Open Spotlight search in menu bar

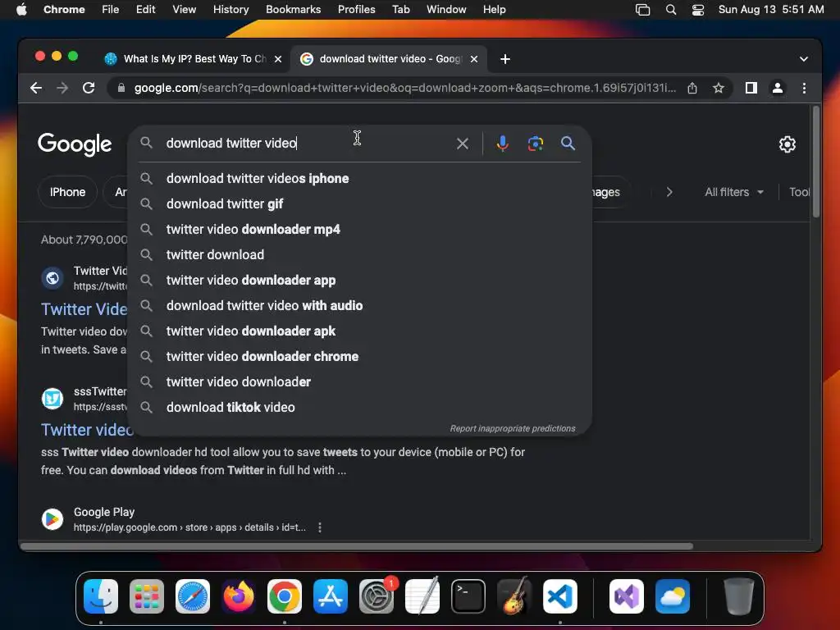[671, 10]
